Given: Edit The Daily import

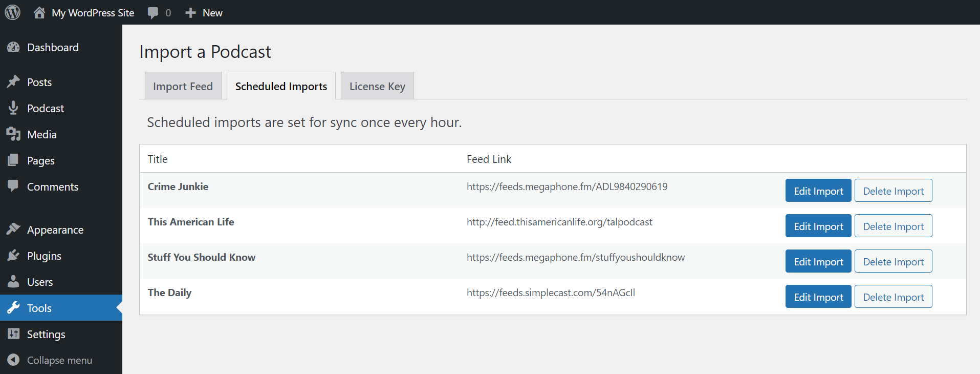Looking at the screenshot, I should coord(818,297).
